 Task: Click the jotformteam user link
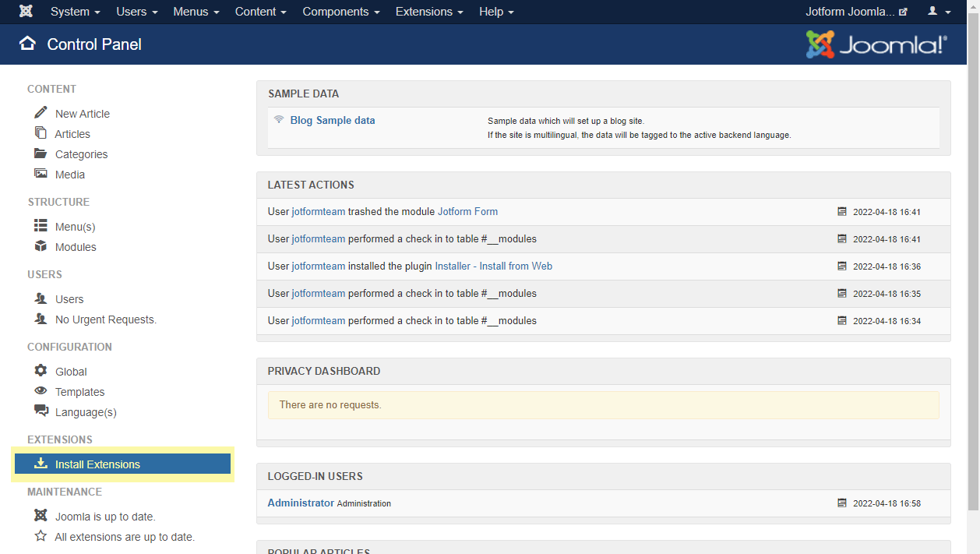pyautogui.click(x=318, y=211)
